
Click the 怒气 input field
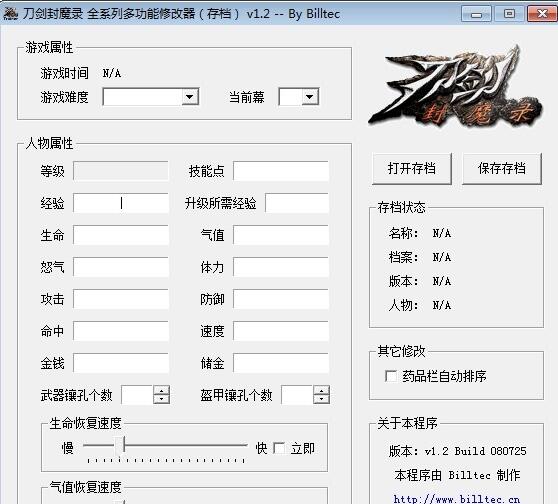(121, 267)
